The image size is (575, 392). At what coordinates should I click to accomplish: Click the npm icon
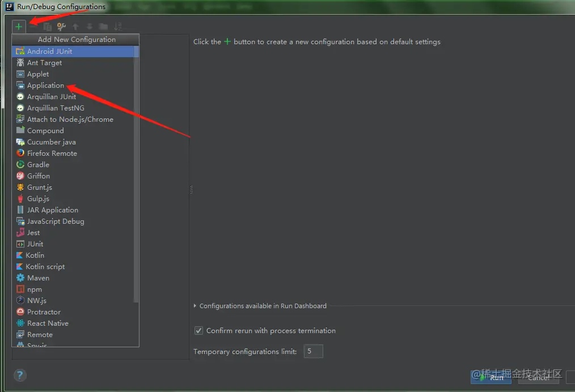coord(20,289)
